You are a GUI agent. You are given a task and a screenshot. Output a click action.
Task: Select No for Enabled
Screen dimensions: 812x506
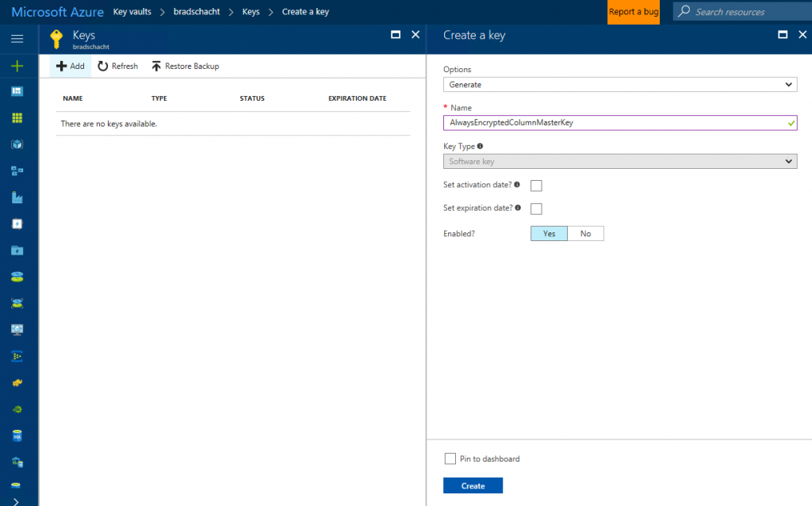tap(586, 234)
